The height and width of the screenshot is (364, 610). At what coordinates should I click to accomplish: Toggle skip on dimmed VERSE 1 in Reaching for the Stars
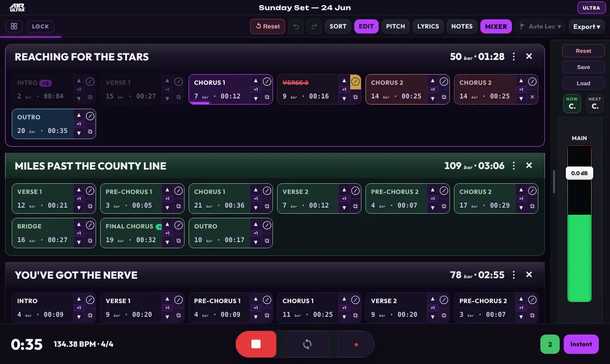(178, 81)
